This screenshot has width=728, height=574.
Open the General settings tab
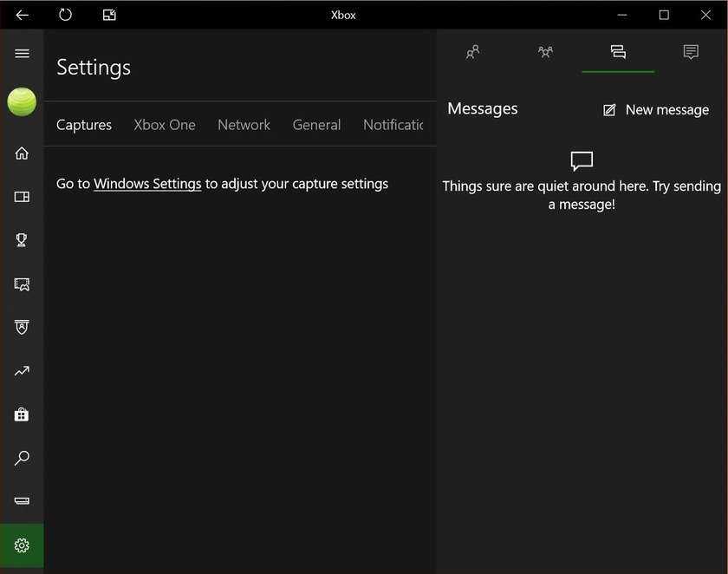(316, 125)
